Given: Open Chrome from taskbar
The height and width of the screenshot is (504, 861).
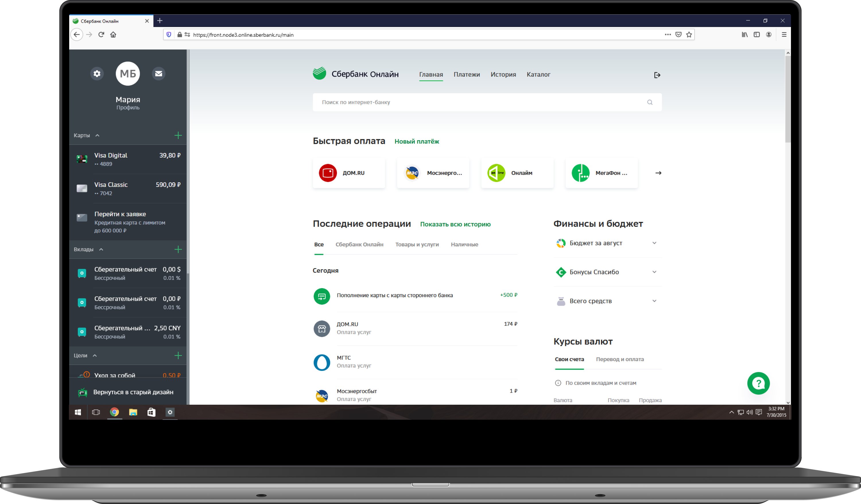Looking at the screenshot, I should tap(115, 412).
